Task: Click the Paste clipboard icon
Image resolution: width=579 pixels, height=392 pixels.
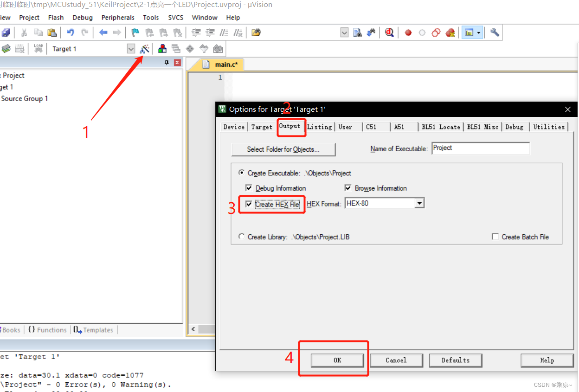Action: [x=52, y=32]
